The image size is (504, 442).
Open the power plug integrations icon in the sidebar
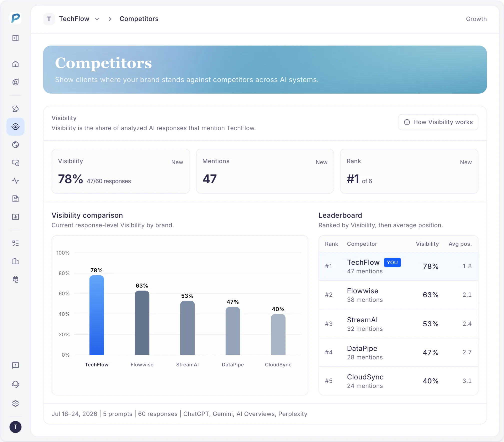pos(15,279)
